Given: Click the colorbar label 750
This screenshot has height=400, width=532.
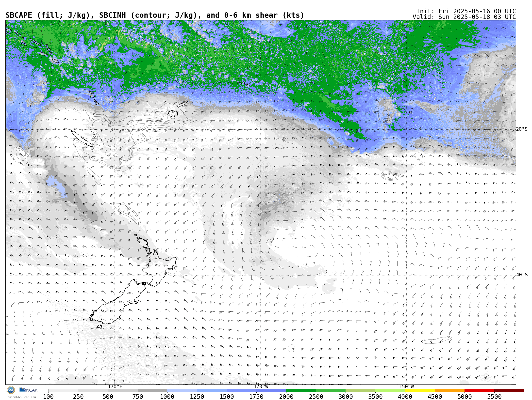Looking at the screenshot, I should click(x=138, y=397).
